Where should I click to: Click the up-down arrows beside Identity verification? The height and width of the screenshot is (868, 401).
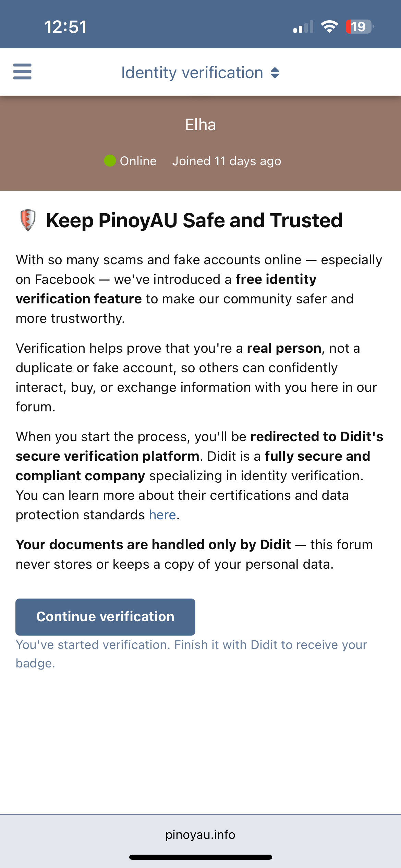275,73
